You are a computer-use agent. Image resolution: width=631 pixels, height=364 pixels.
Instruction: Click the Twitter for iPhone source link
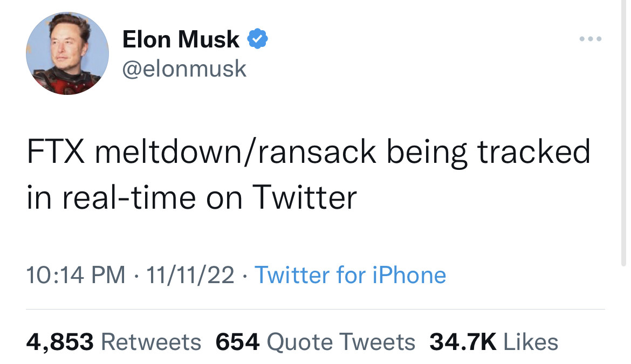(x=350, y=275)
